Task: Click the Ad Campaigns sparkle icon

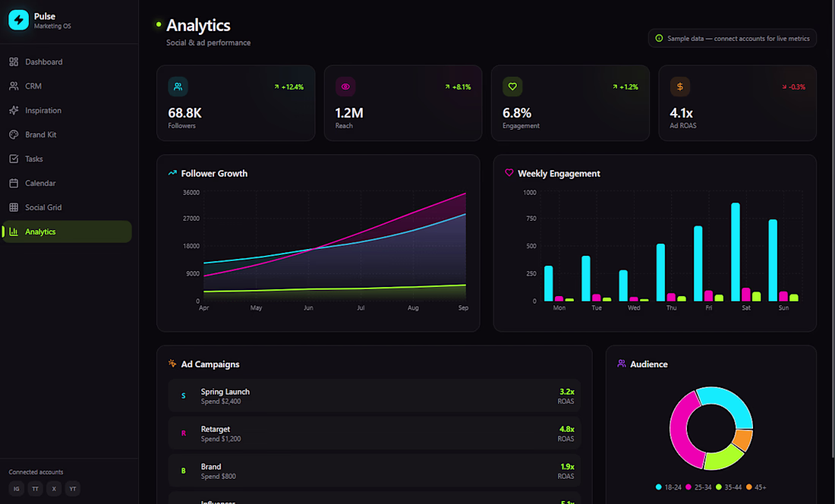Action: pos(172,364)
